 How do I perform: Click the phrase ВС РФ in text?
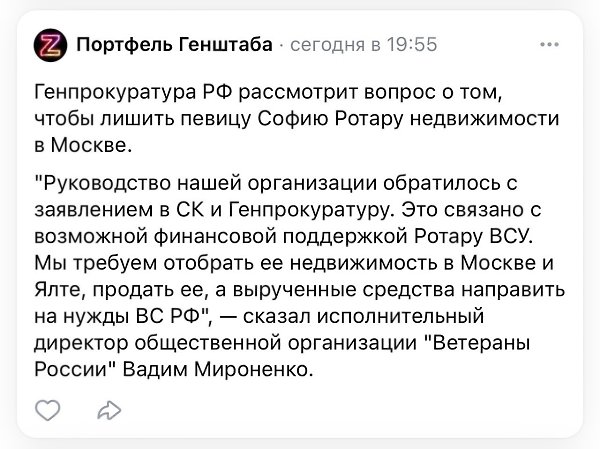pyautogui.click(x=169, y=316)
